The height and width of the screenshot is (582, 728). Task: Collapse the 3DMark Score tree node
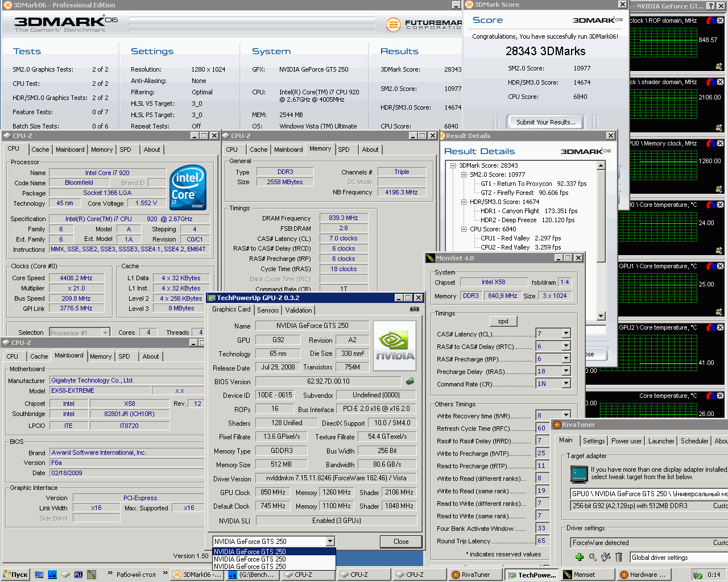[x=453, y=165]
